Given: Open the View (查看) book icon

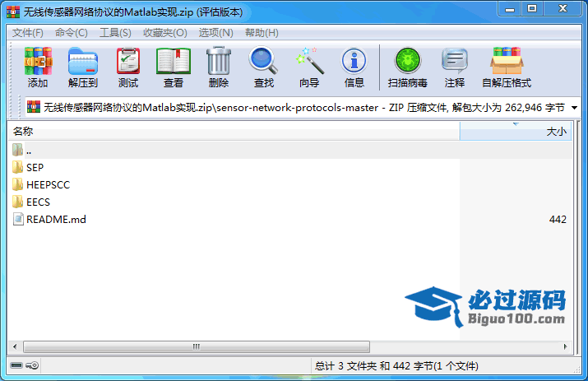Looking at the screenshot, I should [174, 61].
